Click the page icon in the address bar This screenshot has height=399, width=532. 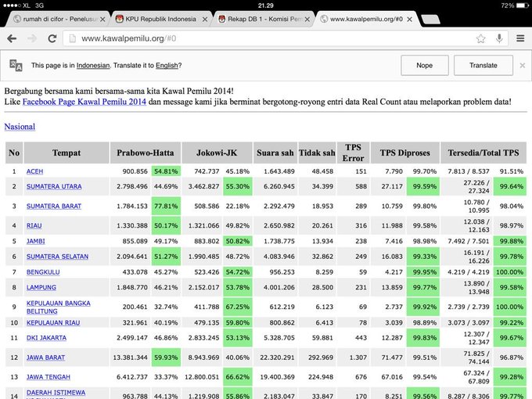[72, 38]
